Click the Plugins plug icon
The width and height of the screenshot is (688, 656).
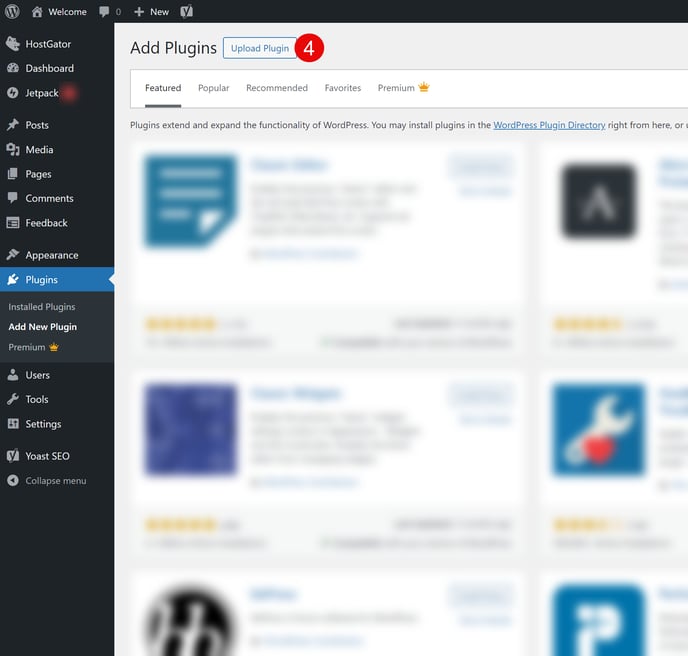13,279
